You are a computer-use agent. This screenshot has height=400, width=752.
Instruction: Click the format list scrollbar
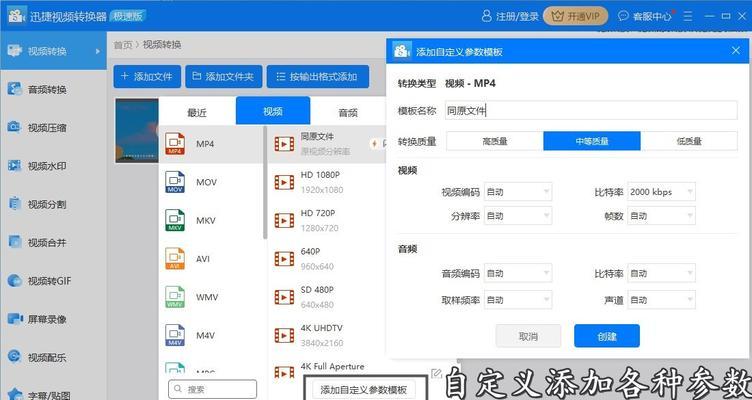coord(265,182)
